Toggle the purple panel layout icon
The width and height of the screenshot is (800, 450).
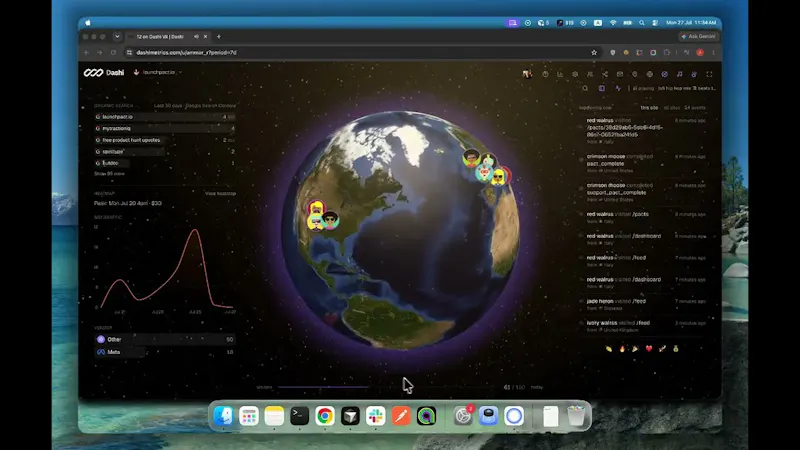pos(602,88)
